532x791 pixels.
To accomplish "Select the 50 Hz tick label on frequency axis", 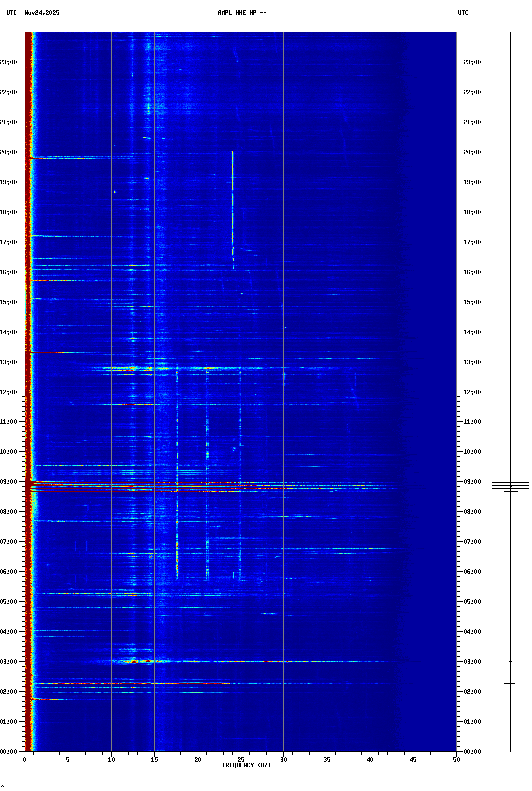I will tap(456, 759).
